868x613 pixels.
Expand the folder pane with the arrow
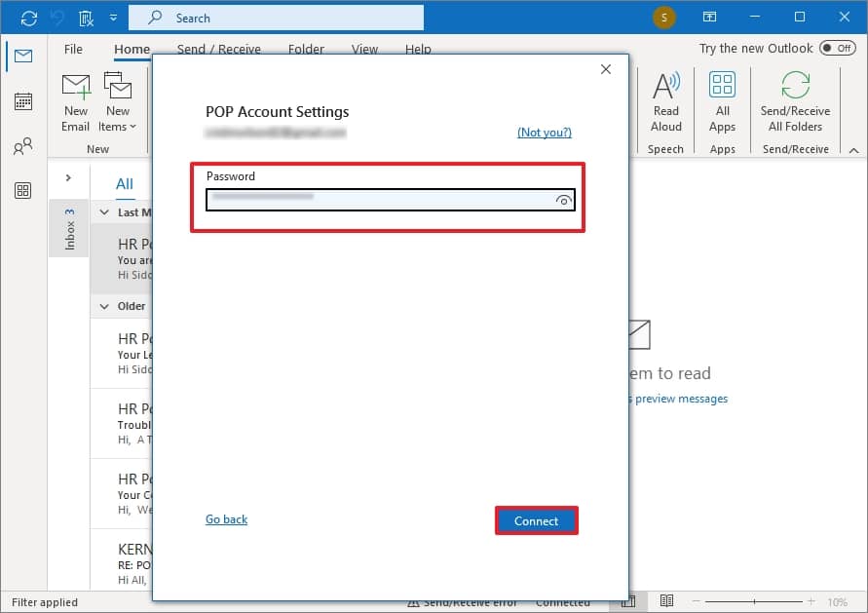click(68, 177)
